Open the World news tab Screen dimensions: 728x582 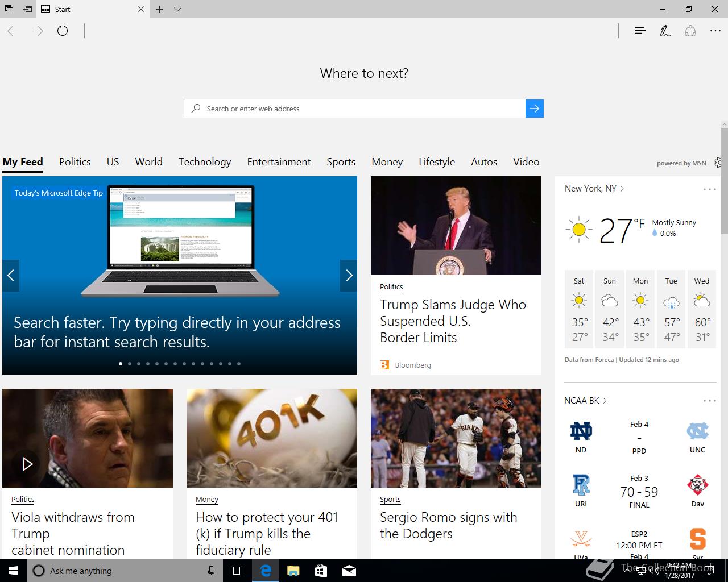pyautogui.click(x=149, y=162)
